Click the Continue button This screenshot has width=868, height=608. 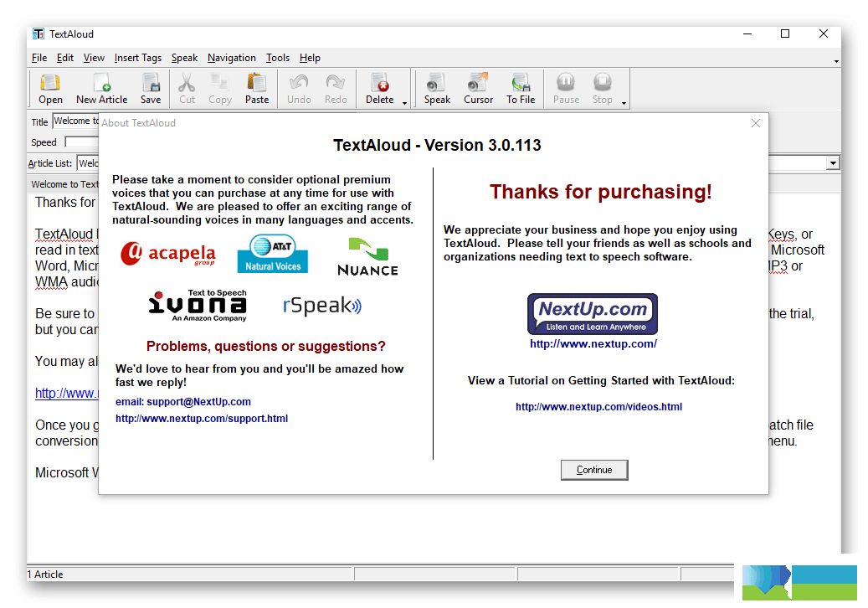point(594,470)
